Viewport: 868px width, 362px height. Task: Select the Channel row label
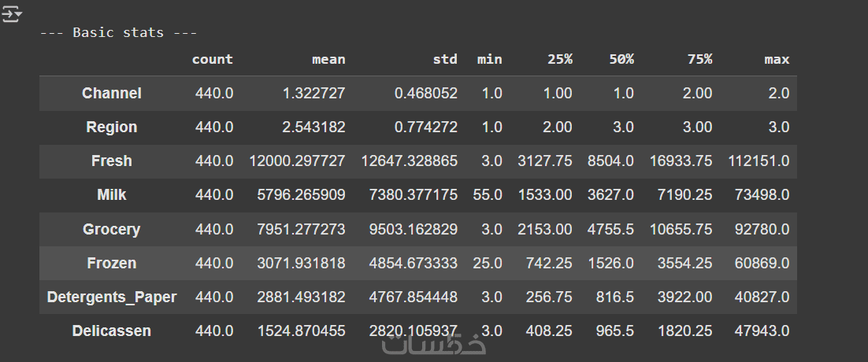click(112, 93)
